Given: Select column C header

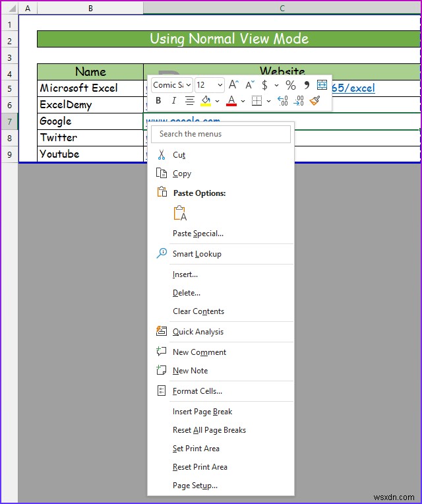Looking at the screenshot, I should pyautogui.click(x=282, y=9).
